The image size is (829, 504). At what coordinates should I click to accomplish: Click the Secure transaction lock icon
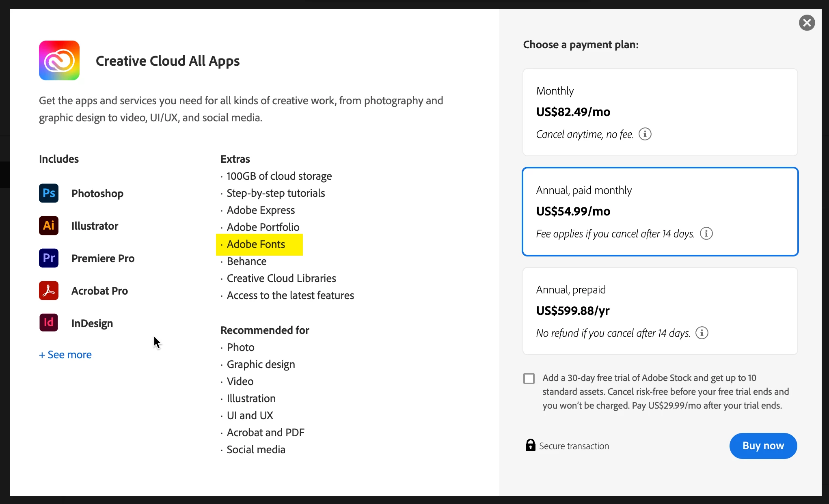point(530,445)
